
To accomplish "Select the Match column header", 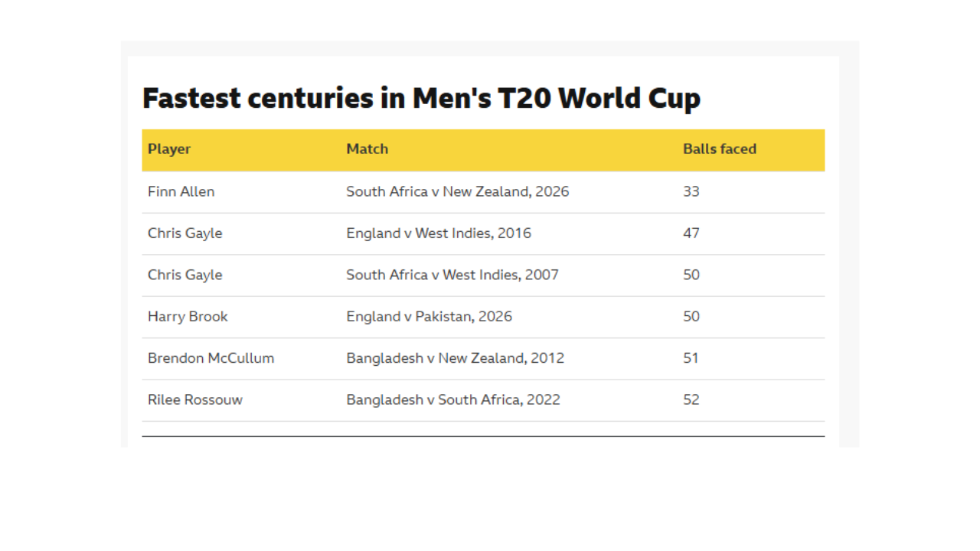I will click(x=367, y=149).
